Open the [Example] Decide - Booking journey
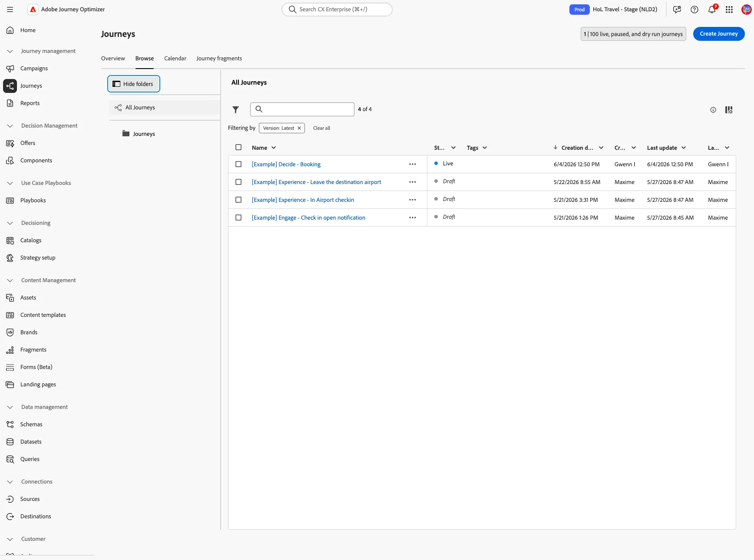This screenshot has height=560, width=754. 286,165
